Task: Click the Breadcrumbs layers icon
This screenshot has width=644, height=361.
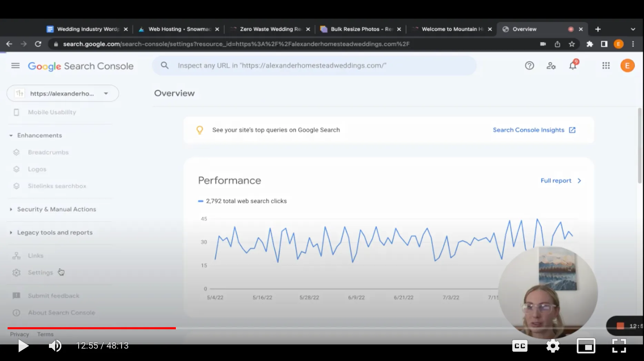Action: [16, 152]
